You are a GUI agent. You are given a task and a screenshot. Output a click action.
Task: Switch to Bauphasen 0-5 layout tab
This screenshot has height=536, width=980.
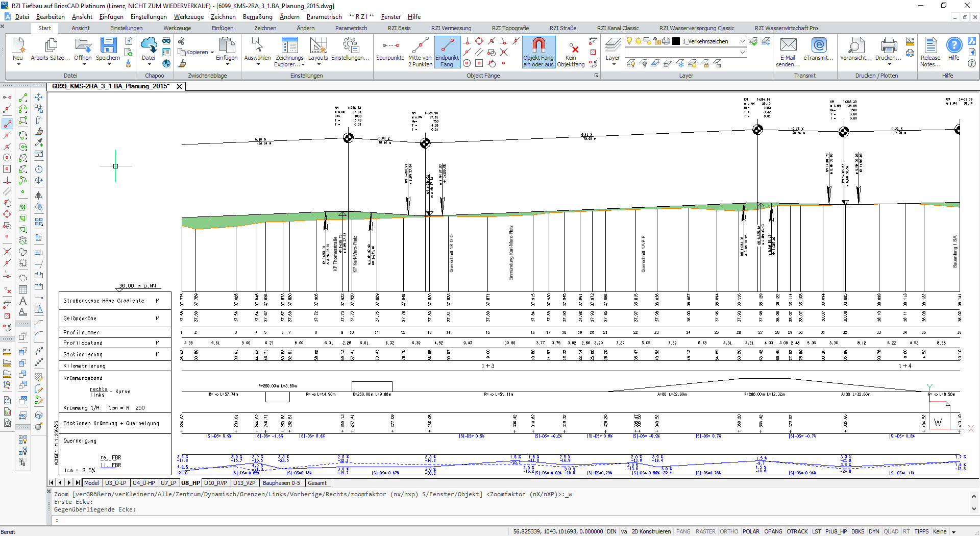[x=281, y=483]
